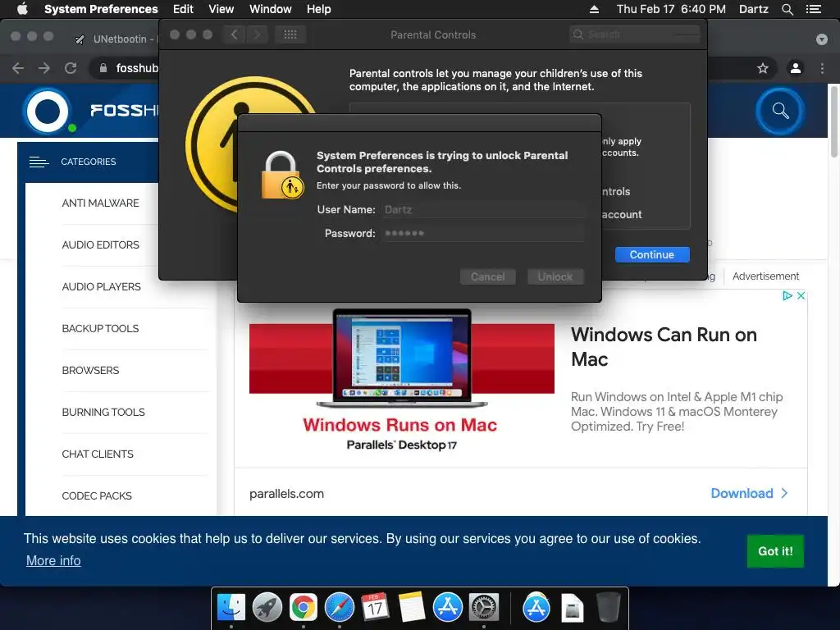Open the Audio Players category
The image size is (840, 630).
click(101, 286)
